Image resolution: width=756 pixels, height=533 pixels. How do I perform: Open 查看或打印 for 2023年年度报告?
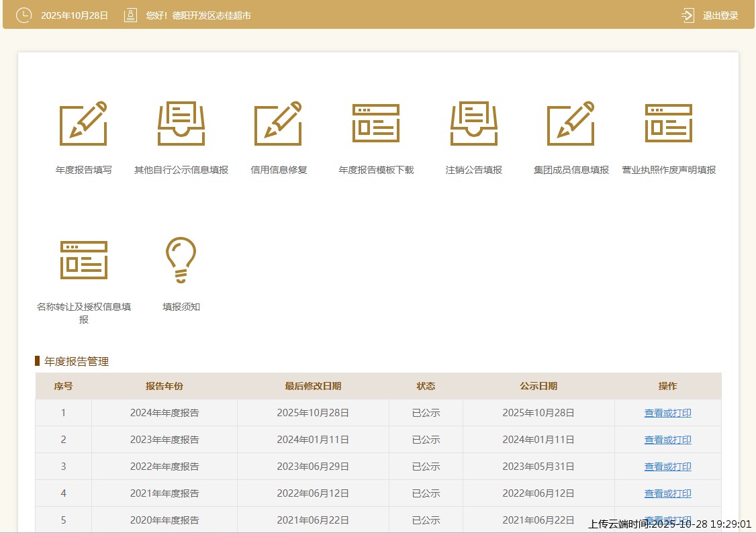click(667, 440)
